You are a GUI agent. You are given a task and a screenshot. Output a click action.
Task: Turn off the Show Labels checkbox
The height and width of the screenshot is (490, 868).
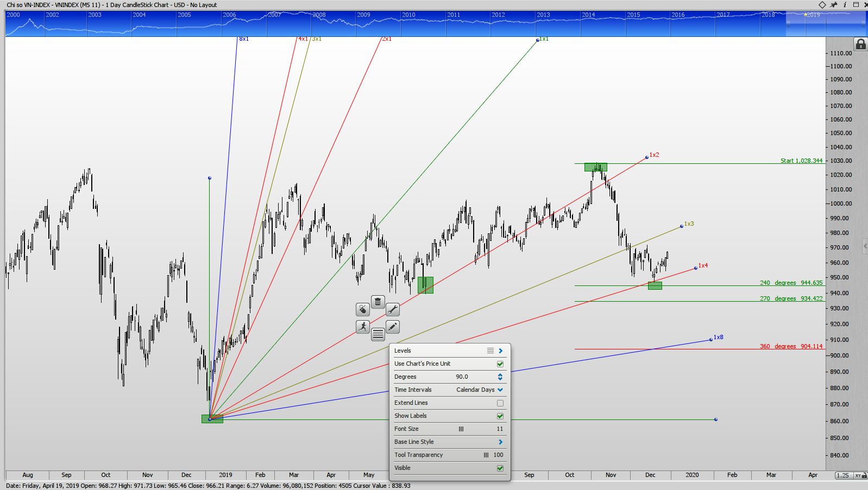500,416
